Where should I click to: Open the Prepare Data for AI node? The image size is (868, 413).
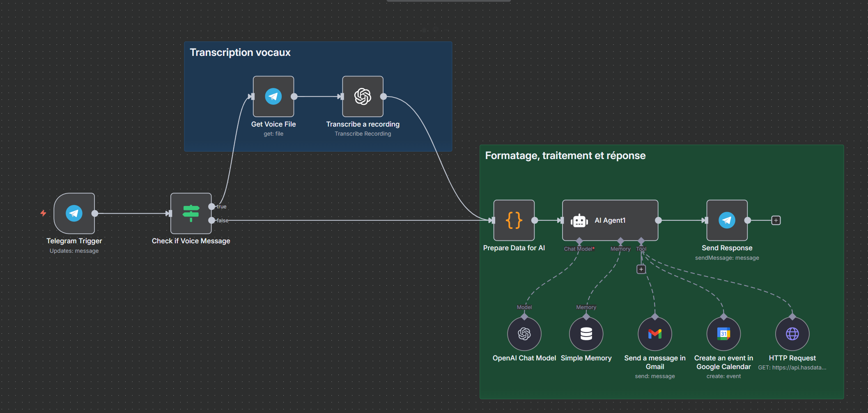pos(514,220)
